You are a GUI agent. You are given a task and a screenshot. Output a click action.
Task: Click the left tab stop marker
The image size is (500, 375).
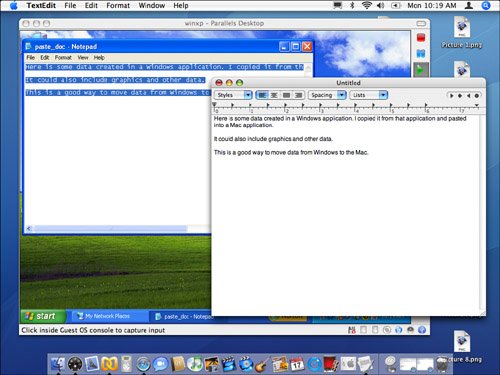(x=451, y=96)
